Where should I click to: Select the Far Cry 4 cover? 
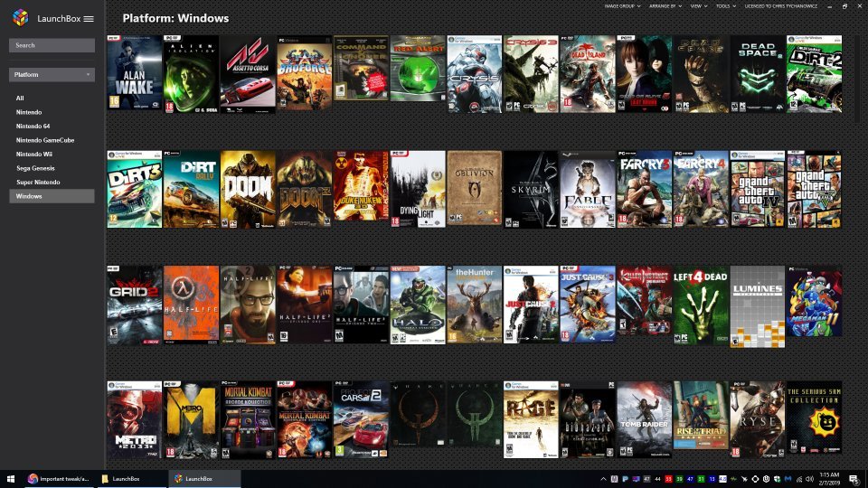click(701, 189)
